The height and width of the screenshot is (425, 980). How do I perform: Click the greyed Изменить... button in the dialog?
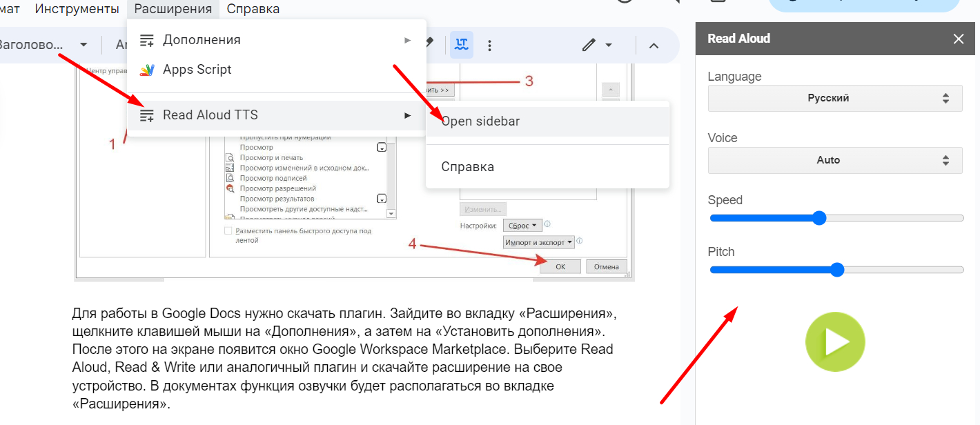pyautogui.click(x=483, y=209)
